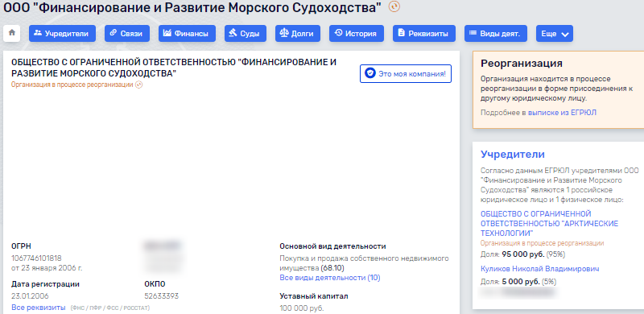
Task: Click the share value '95 000 руб.'
Action: coord(522,254)
